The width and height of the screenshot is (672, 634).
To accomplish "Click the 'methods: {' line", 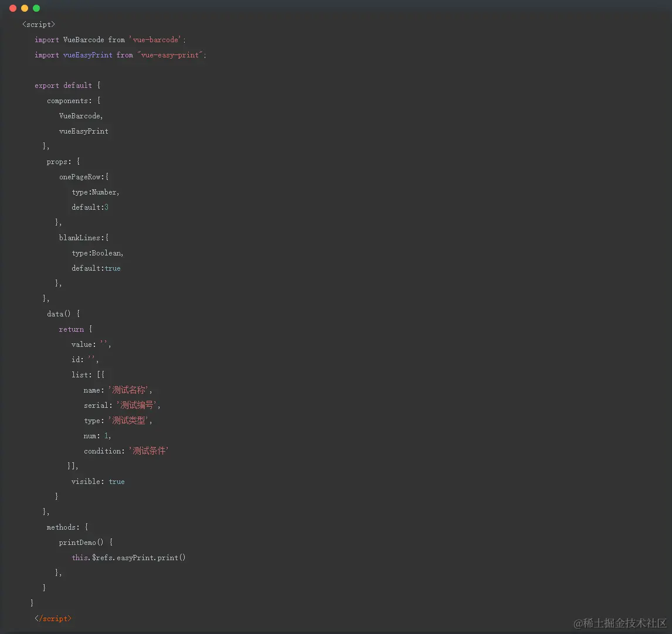I will click(67, 527).
